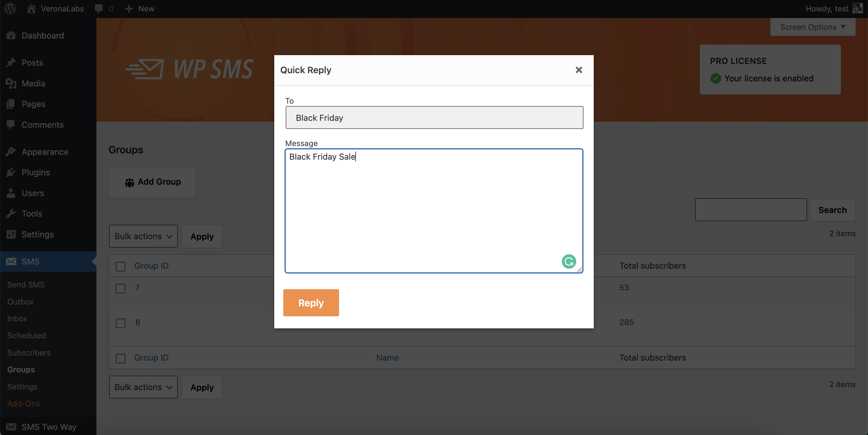Click into the Message textarea

click(434, 211)
